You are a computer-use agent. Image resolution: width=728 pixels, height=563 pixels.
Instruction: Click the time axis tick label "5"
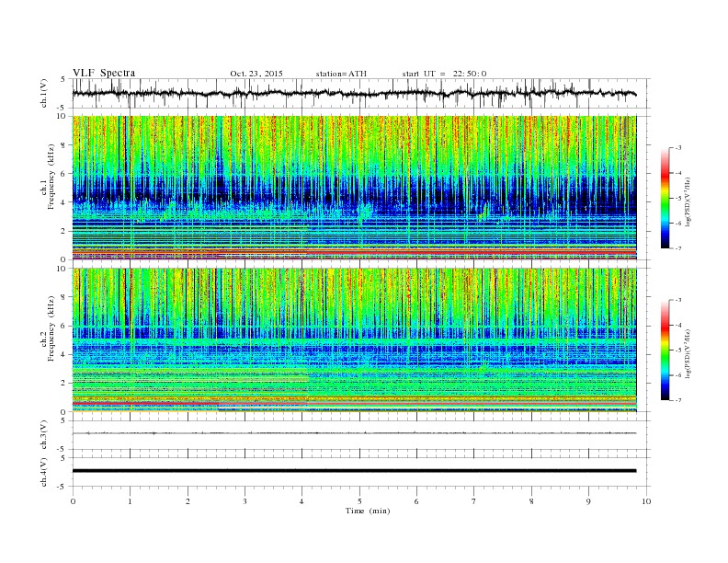click(359, 501)
